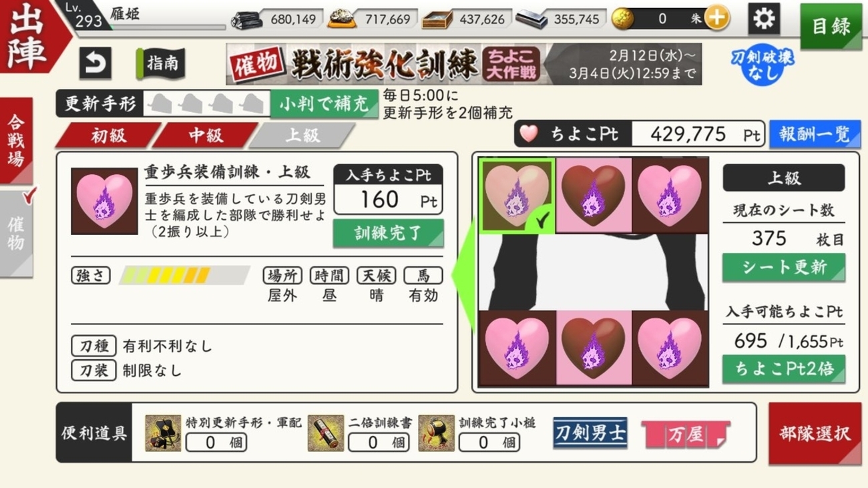The width and height of the screenshot is (868, 488).
Task: Select the bottom-right pink heart tile
Action: [670, 348]
